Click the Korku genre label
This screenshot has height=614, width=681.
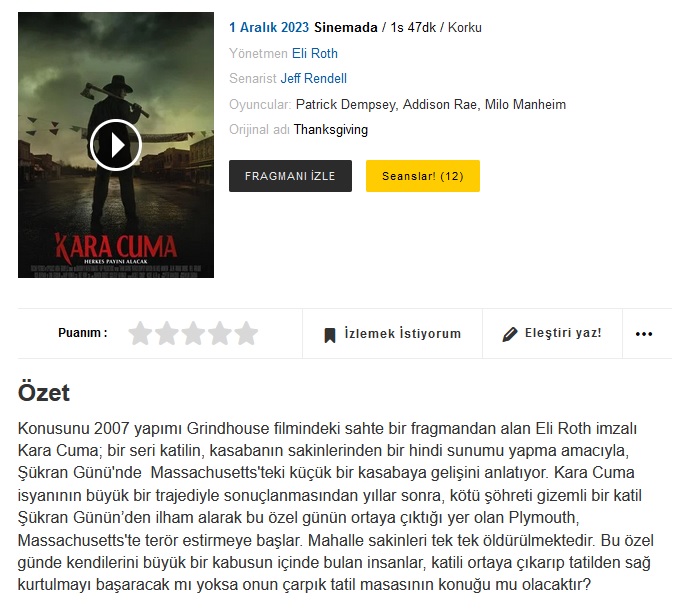click(465, 27)
